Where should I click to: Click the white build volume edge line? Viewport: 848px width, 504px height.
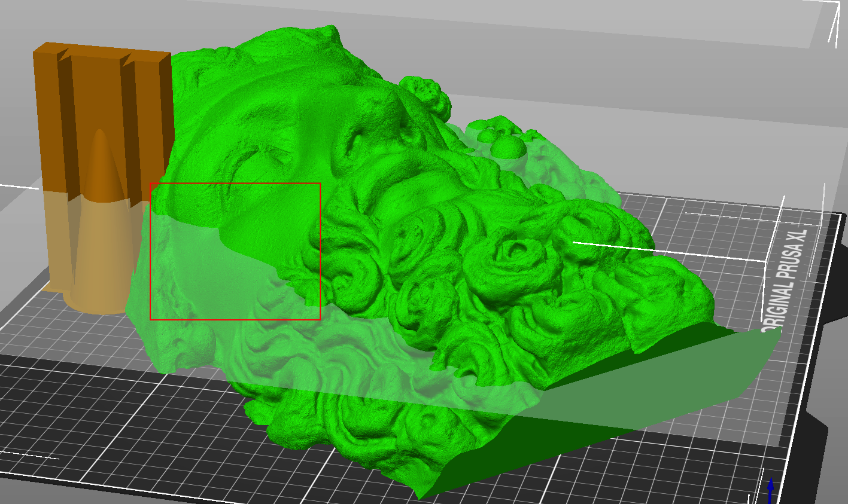click(x=670, y=251)
